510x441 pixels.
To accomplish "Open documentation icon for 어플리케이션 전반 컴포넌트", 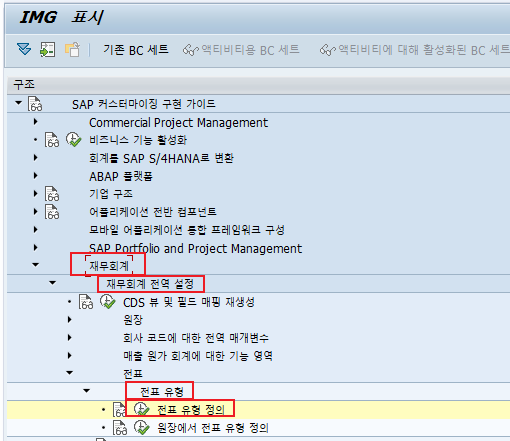I will pos(52,212).
